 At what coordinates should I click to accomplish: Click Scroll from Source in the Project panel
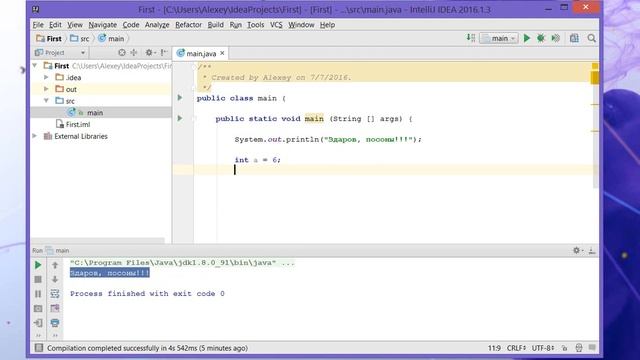pos(122,53)
